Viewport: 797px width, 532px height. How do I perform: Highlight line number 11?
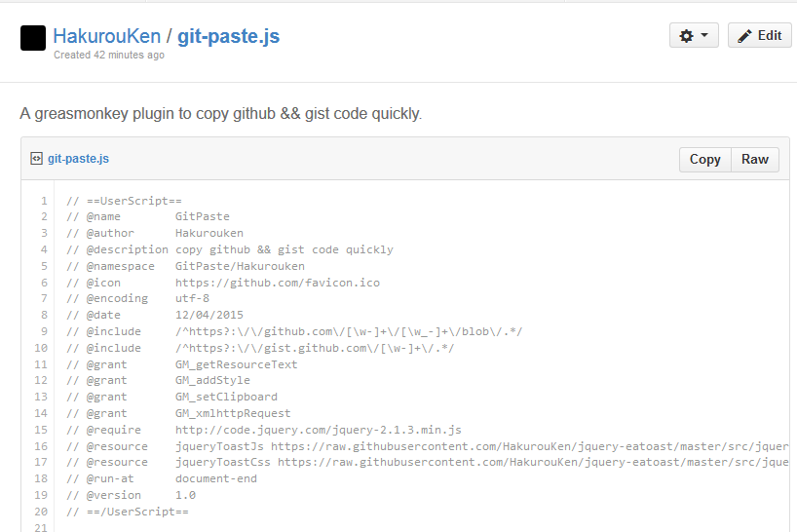point(41,364)
